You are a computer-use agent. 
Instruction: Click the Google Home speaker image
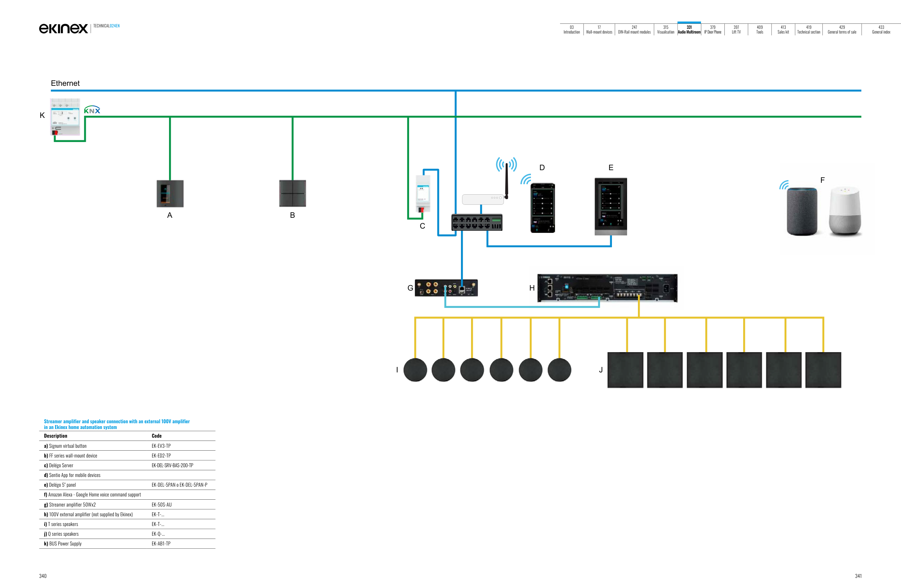(845, 211)
